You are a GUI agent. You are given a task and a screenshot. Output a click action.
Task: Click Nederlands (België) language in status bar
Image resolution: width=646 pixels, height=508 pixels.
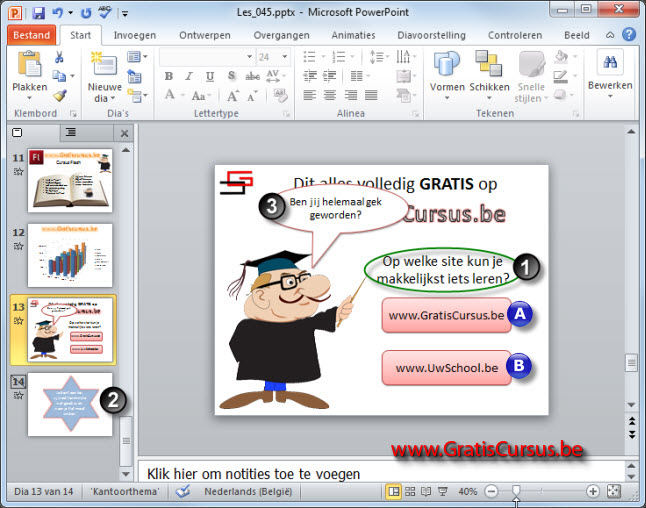tap(248, 492)
